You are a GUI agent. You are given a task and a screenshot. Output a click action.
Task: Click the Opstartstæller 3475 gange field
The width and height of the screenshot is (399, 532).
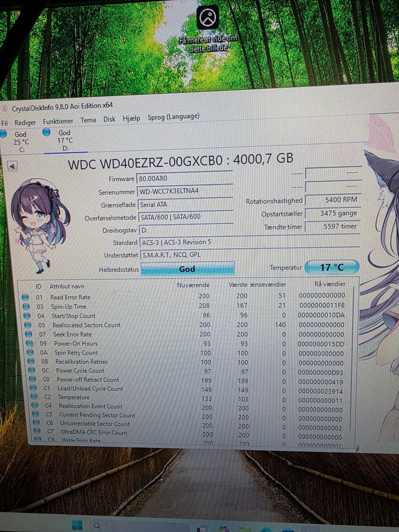(x=332, y=213)
